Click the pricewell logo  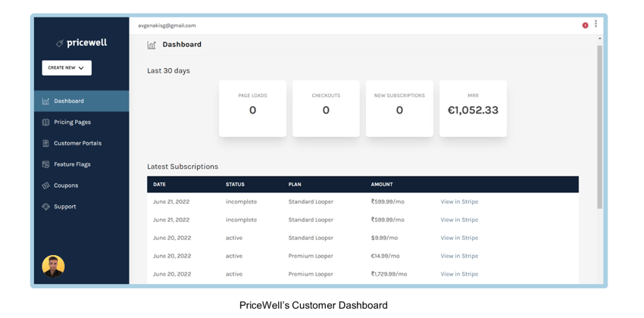[82, 43]
